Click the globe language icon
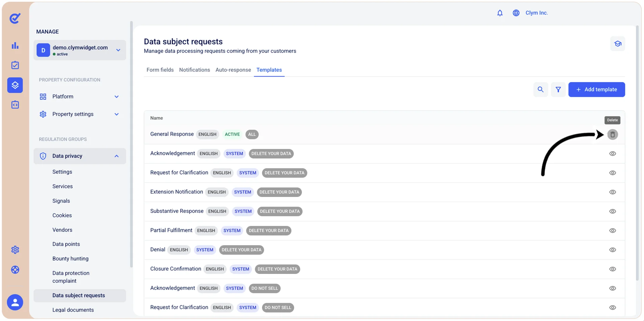The width and height of the screenshot is (644, 321). [516, 13]
